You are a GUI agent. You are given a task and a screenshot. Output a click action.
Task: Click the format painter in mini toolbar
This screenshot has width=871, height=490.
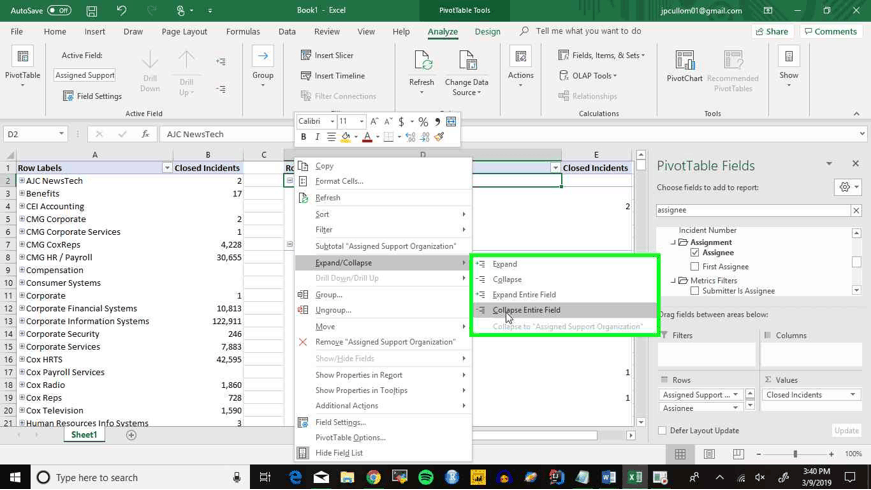coord(439,137)
